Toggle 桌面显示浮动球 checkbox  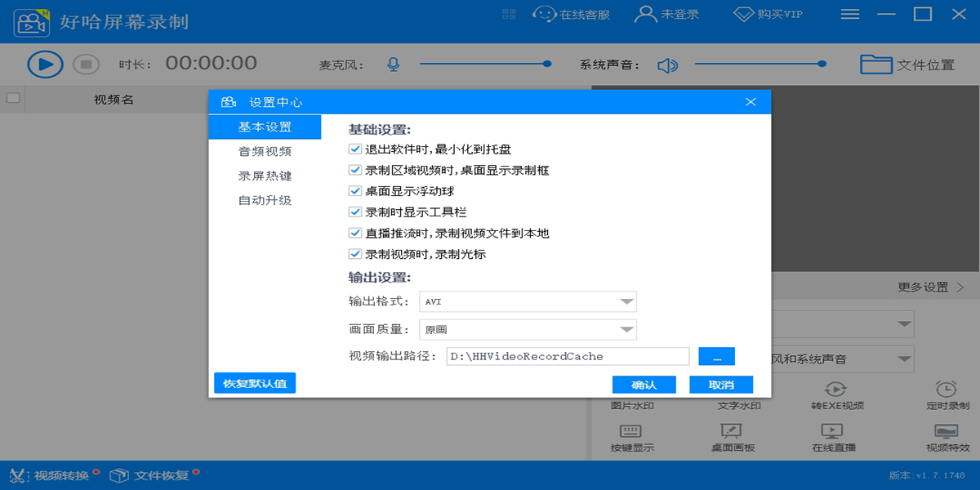click(354, 191)
